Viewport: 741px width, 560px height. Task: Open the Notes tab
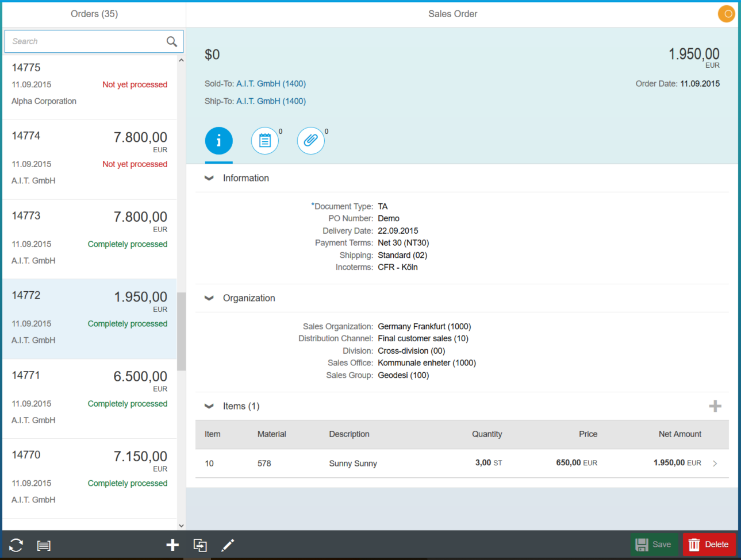point(265,141)
